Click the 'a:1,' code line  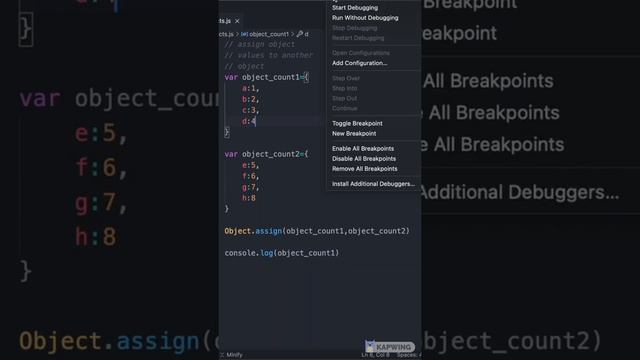250,88
